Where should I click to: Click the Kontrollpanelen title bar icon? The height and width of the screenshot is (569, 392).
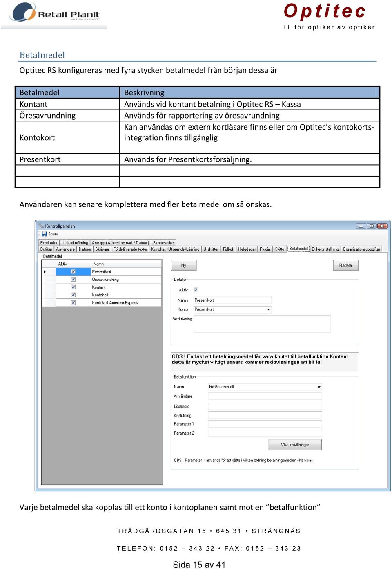41,226
